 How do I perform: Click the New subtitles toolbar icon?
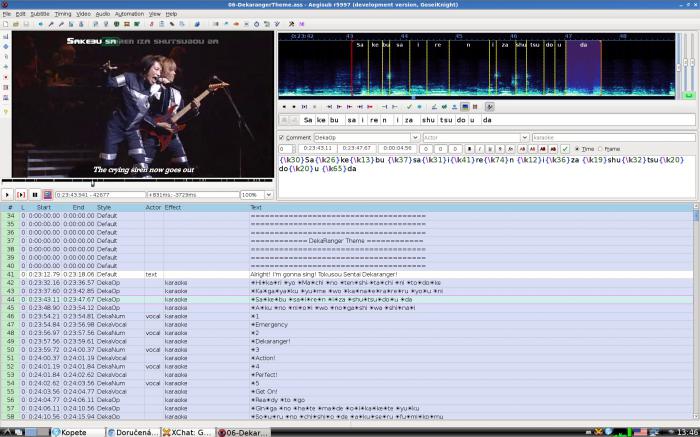(x=6, y=24)
